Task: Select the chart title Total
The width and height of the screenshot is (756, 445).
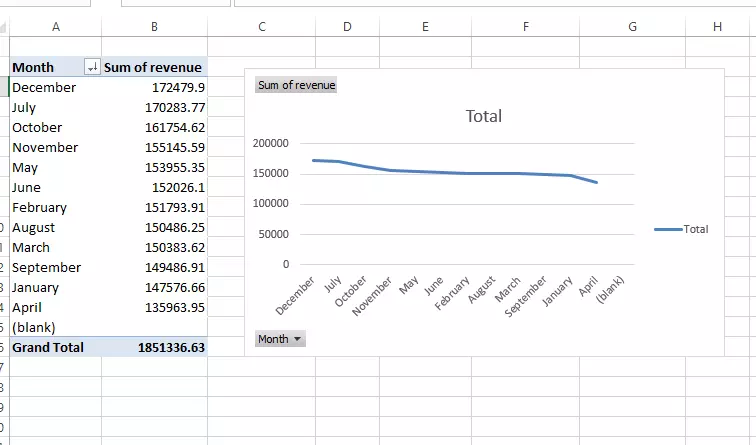Action: [484, 116]
